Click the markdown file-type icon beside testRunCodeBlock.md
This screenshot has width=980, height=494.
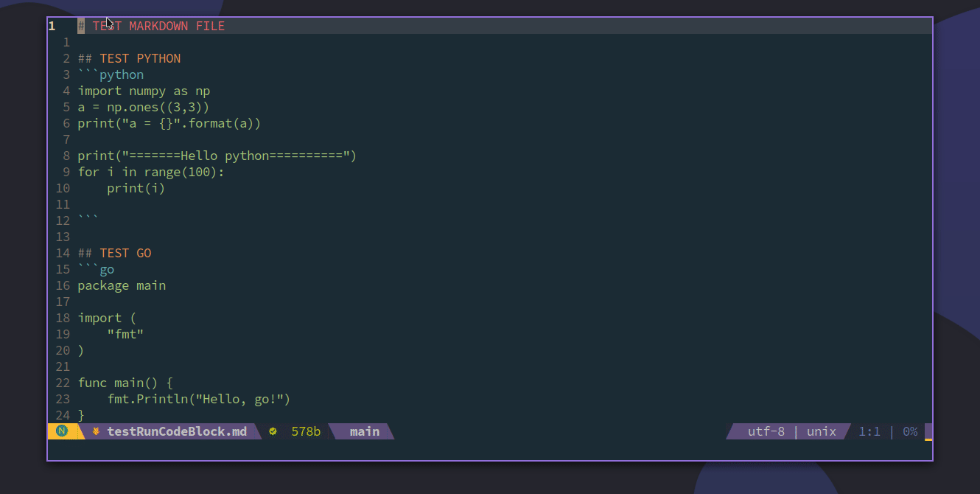point(96,431)
